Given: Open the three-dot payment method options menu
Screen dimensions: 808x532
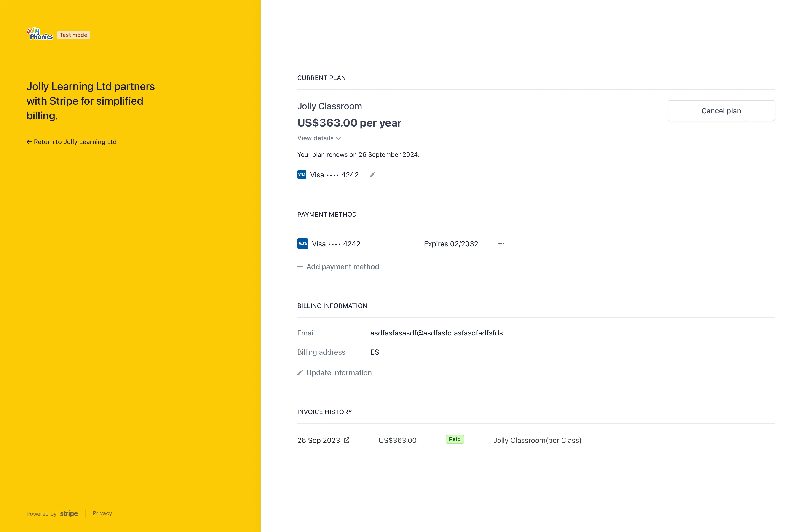Looking at the screenshot, I should click(x=501, y=244).
